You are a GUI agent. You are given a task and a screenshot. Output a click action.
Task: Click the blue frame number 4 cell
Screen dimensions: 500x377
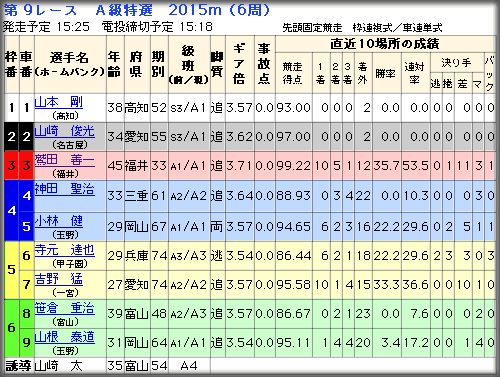pyautogui.click(x=12, y=211)
